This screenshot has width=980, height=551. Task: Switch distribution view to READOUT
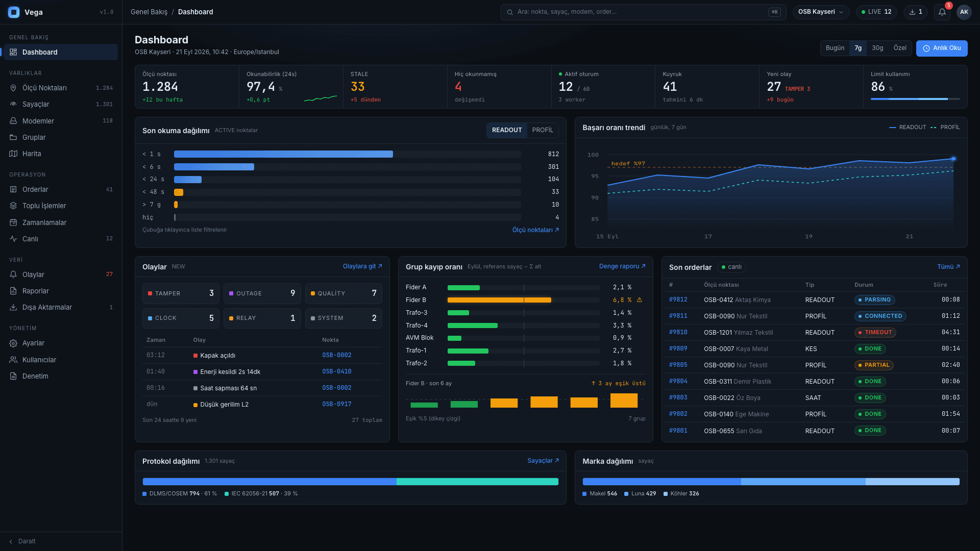coord(507,130)
